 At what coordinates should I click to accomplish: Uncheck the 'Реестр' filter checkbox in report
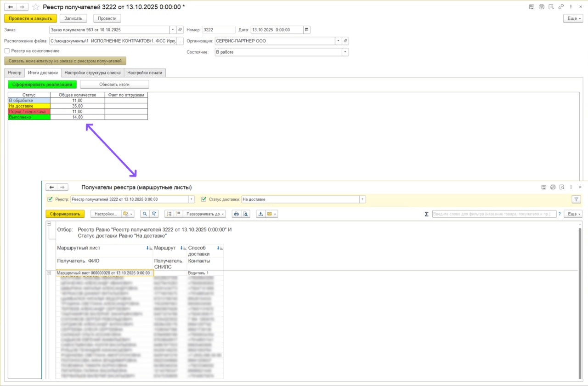tap(50, 199)
